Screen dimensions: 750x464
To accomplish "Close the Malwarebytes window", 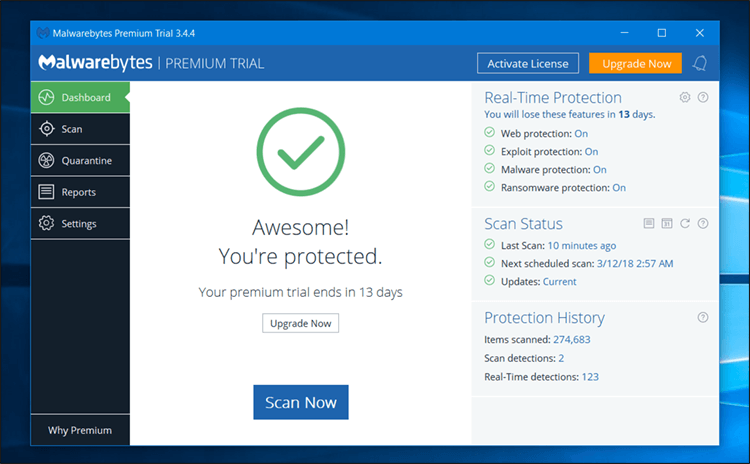I will [x=700, y=33].
